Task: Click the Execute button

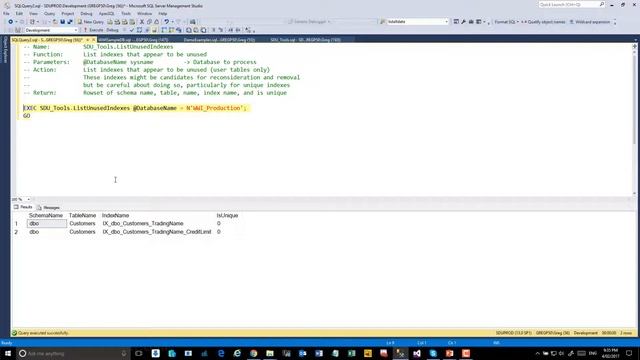Action: click(93, 30)
